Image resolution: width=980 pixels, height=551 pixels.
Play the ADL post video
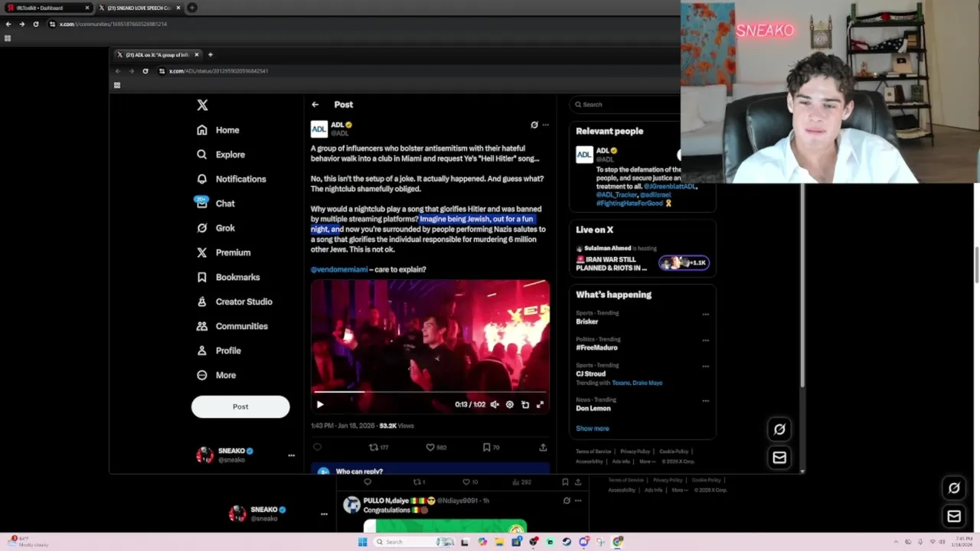(x=320, y=405)
